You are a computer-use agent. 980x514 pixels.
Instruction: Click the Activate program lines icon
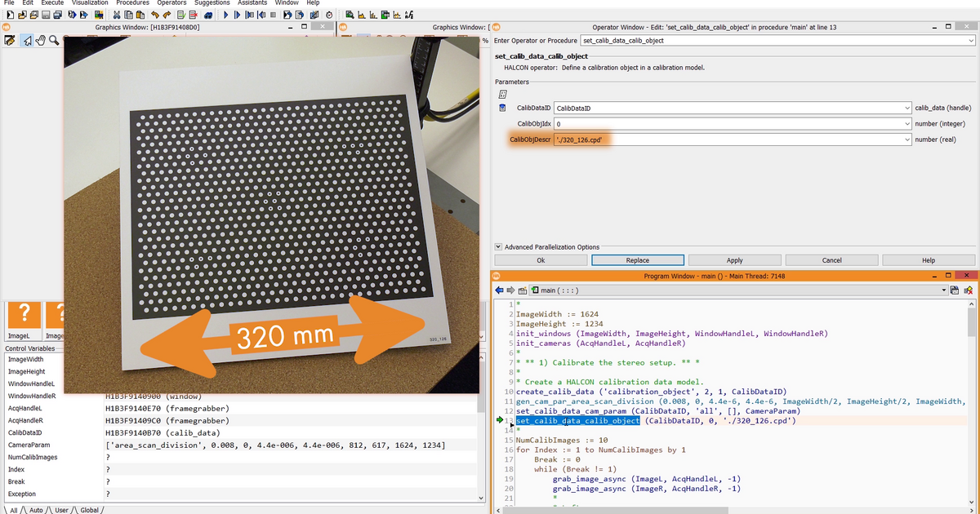point(181,15)
